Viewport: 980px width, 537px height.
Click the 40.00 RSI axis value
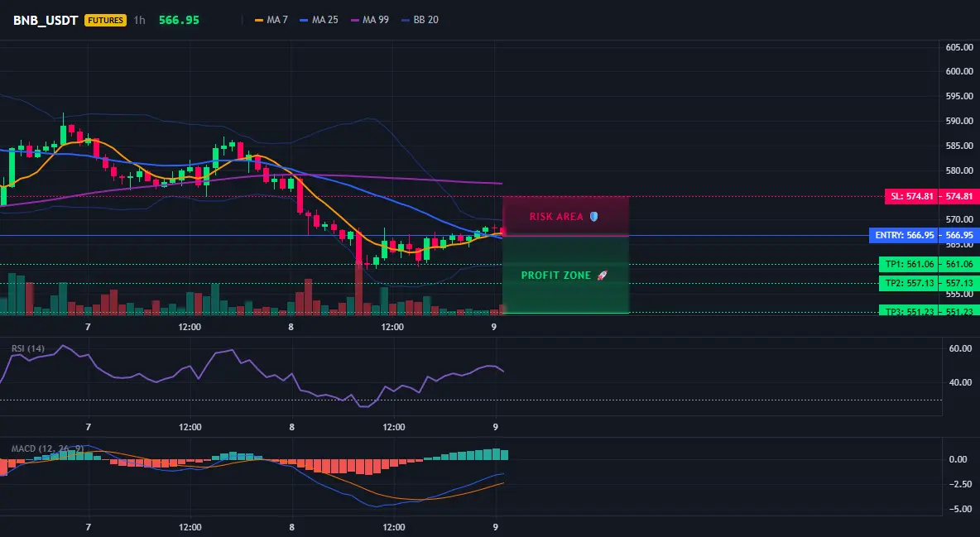point(961,382)
